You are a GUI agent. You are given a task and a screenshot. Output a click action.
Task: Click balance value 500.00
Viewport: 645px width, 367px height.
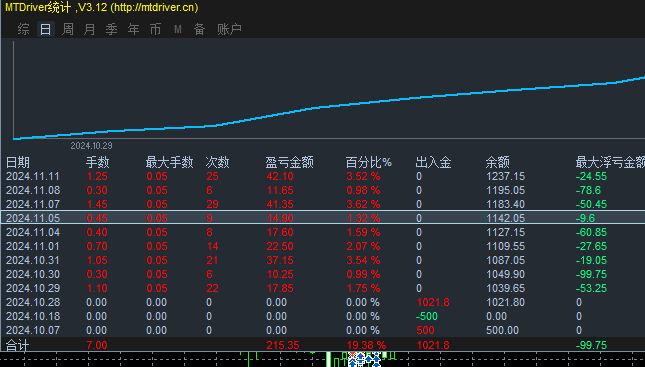coord(502,330)
